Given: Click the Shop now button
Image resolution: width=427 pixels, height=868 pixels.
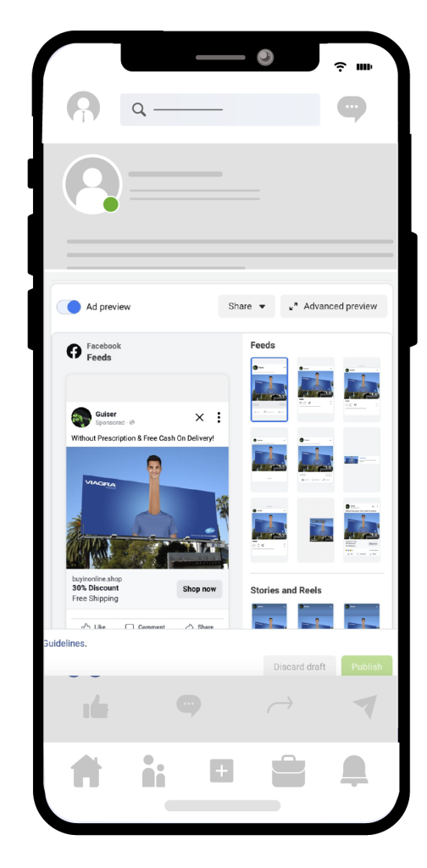Looking at the screenshot, I should (200, 589).
